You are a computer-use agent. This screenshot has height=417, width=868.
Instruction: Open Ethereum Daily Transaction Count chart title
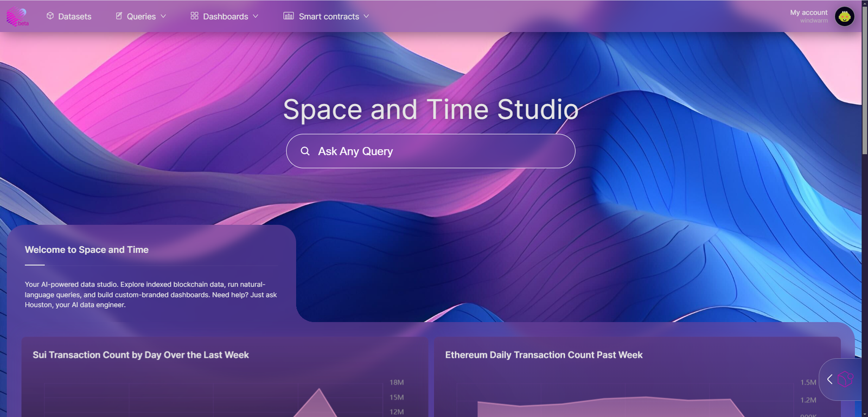[544, 355]
